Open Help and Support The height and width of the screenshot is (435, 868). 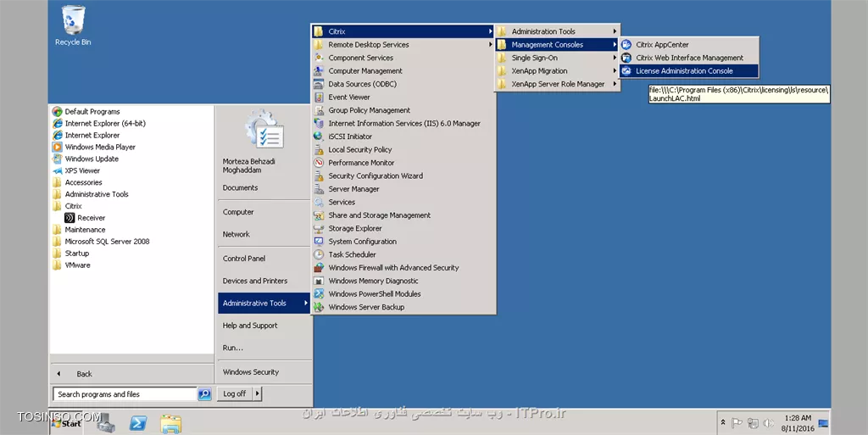tap(250, 326)
